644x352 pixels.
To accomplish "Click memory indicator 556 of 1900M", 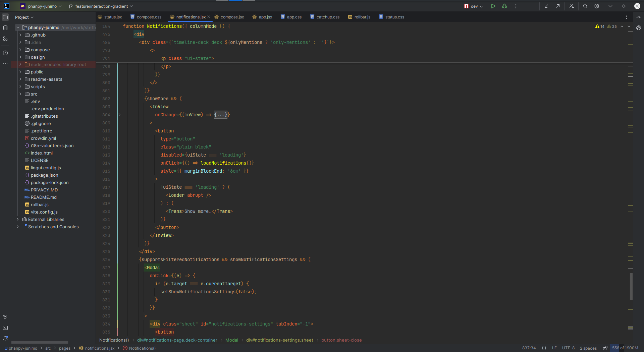I will 625,348.
